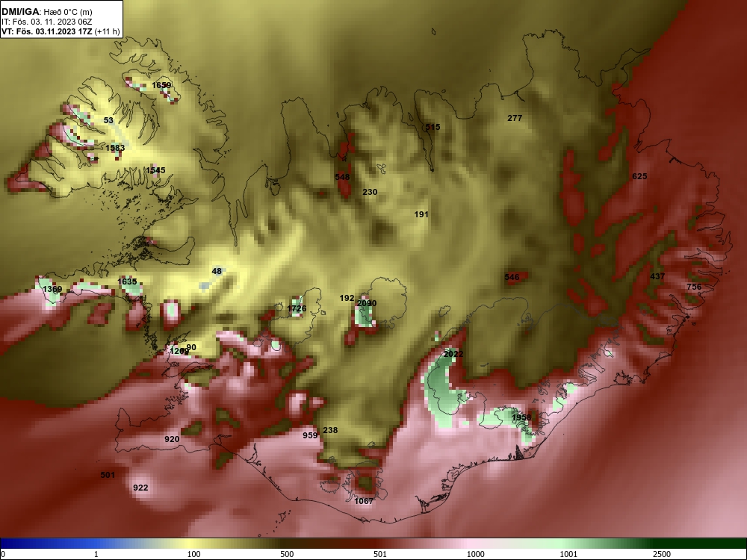The width and height of the screenshot is (747, 560).
Task: Click the 515 label in the north
Action: point(433,127)
